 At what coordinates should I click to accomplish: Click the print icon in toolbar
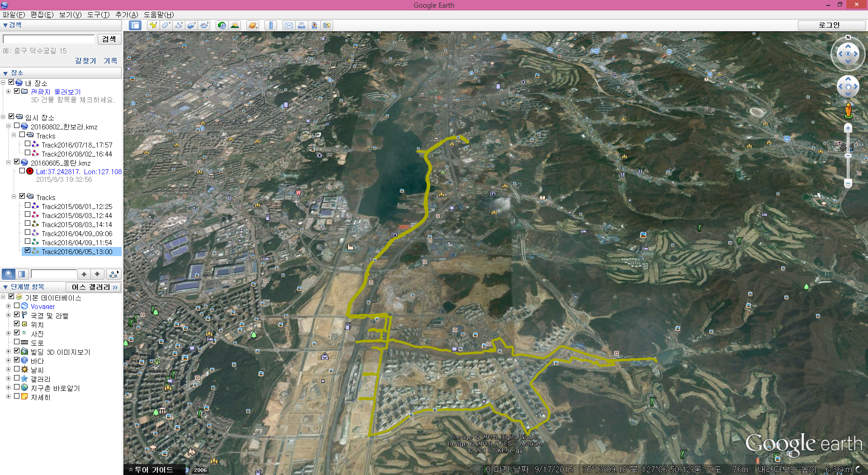pos(301,25)
